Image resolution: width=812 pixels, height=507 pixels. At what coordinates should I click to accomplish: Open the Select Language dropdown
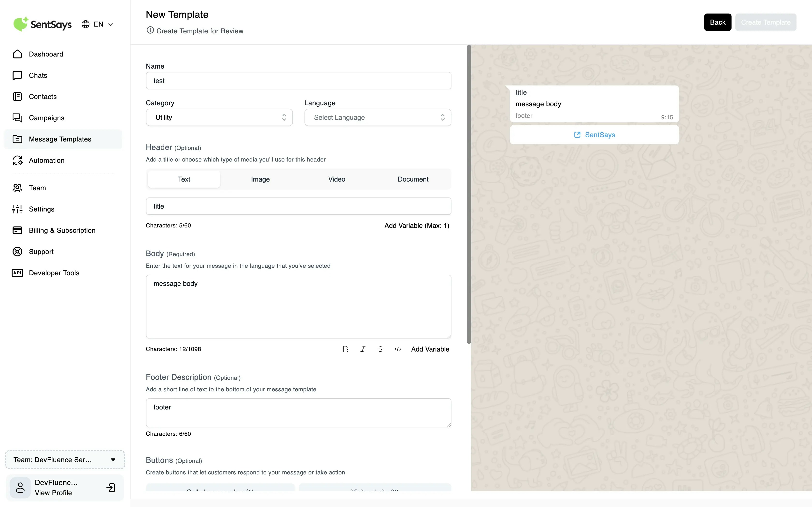click(x=377, y=117)
